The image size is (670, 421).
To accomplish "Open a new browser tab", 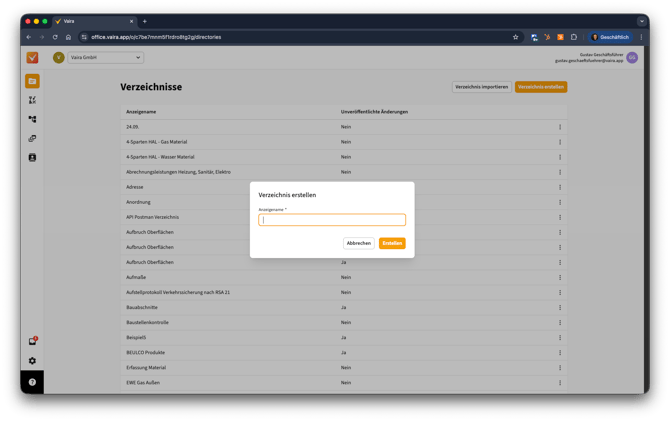I will pyautogui.click(x=144, y=21).
